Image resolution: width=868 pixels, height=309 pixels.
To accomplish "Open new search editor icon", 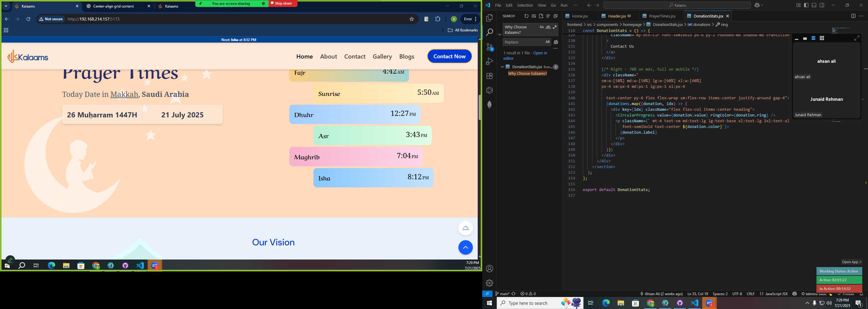I will pos(541,16).
